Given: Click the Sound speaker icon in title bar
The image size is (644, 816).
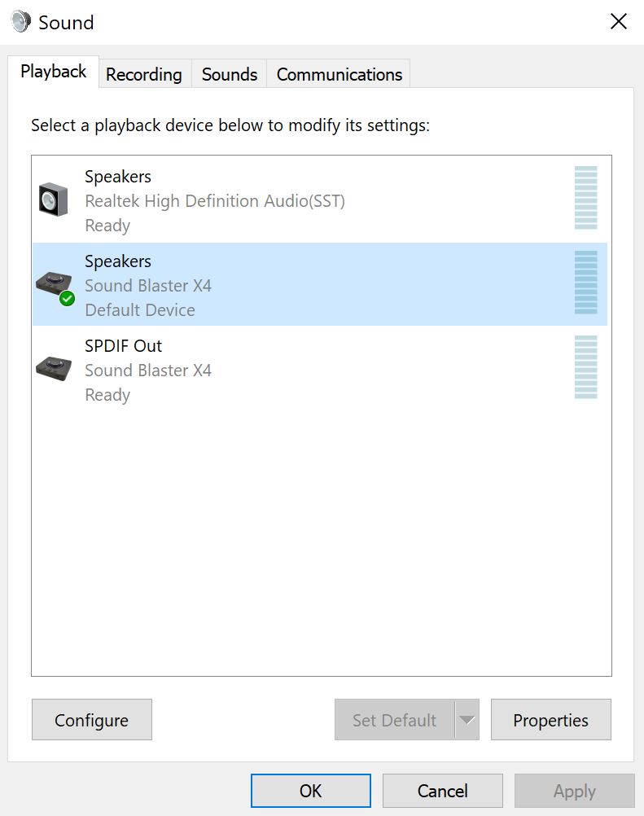Looking at the screenshot, I should click(21, 22).
